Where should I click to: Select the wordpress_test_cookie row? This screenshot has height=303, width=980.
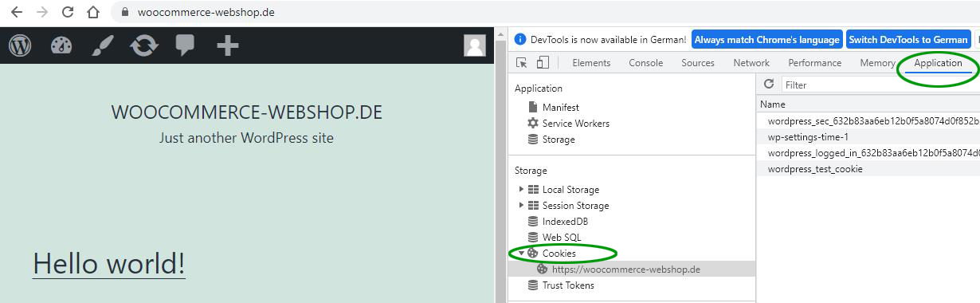click(x=868, y=169)
